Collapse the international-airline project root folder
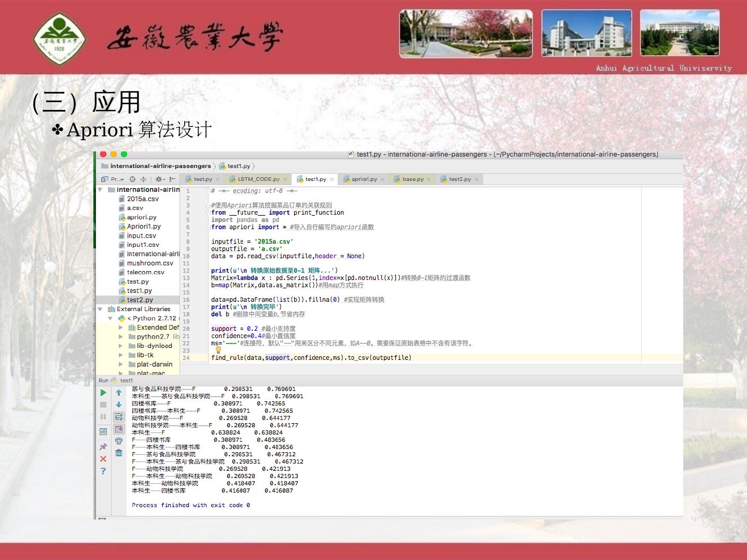 100,190
